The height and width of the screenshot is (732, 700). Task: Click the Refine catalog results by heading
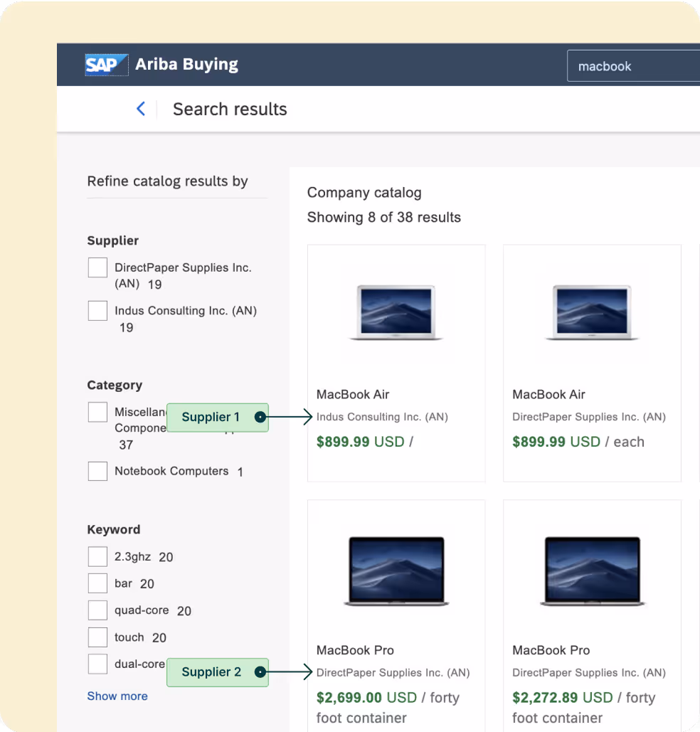(x=168, y=181)
